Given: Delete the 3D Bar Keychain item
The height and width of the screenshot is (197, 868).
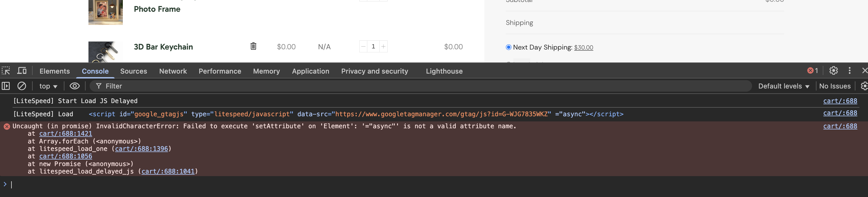Looking at the screenshot, I should point(253,46).
